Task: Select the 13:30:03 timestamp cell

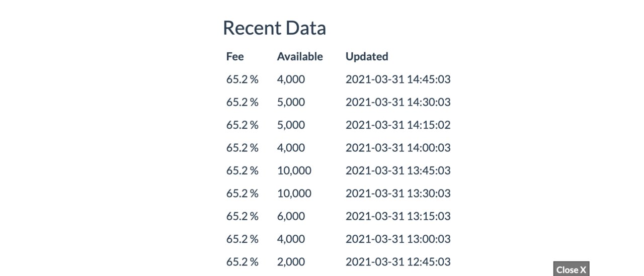Action: (398, 193)
